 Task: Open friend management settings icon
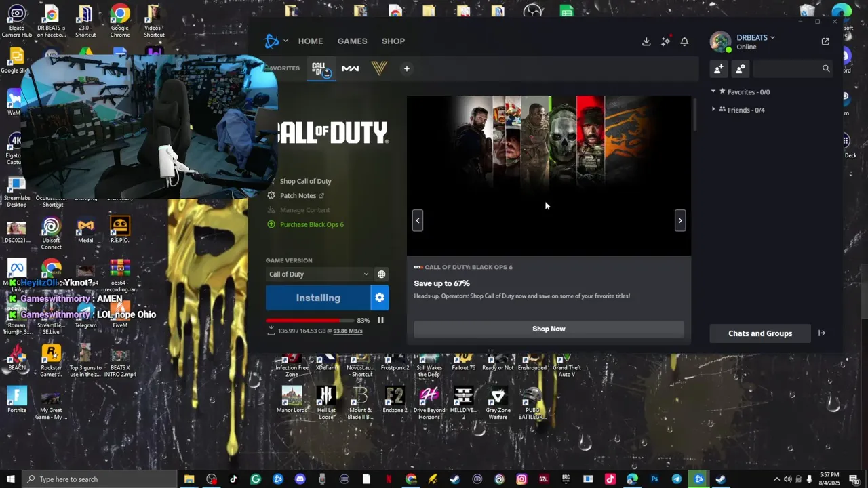(x=741, y=68)
